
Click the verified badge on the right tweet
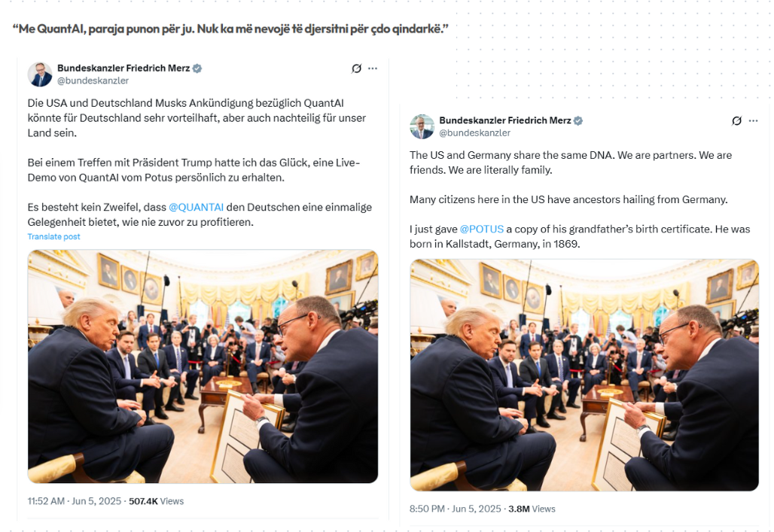[578, 121]
